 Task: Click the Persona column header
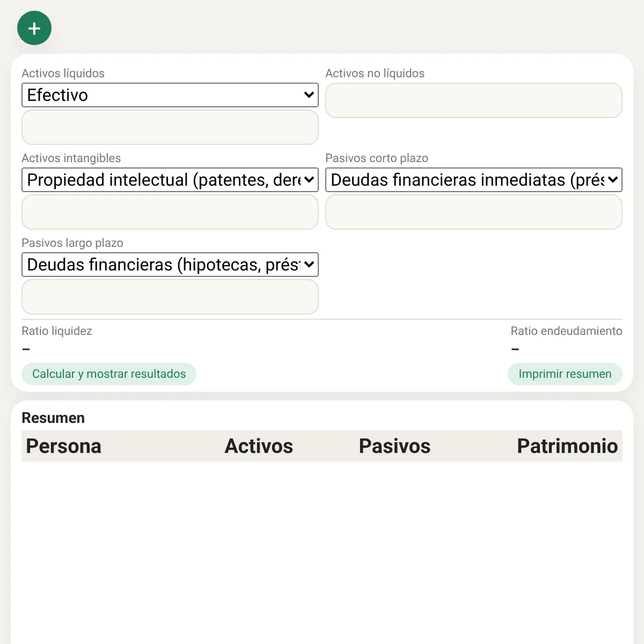click(x=63, y=446)
